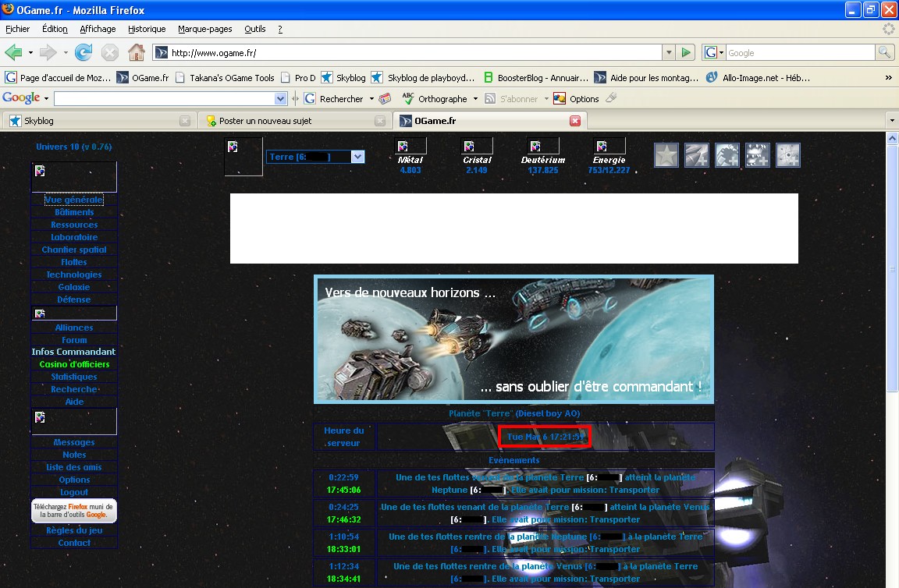Viewport: 899px width, 588px height.
Task: Click the Google toolbar search input
Action: 165,98
